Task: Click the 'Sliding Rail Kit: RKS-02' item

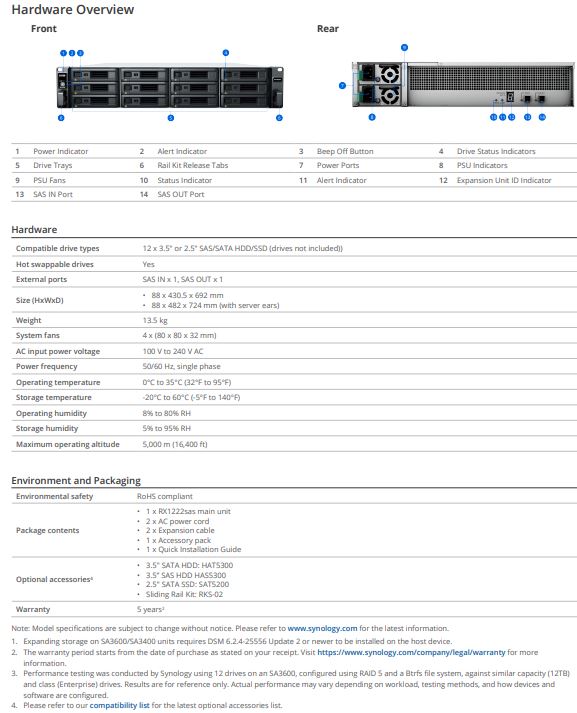Action: pos(184,594)
